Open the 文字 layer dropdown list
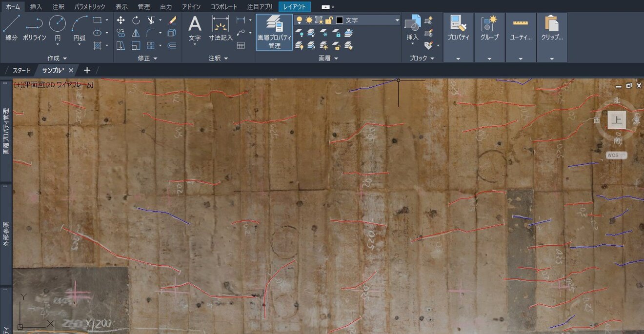Image resolution: width=644 pixels, height=334 pixels. click(397, 20)
